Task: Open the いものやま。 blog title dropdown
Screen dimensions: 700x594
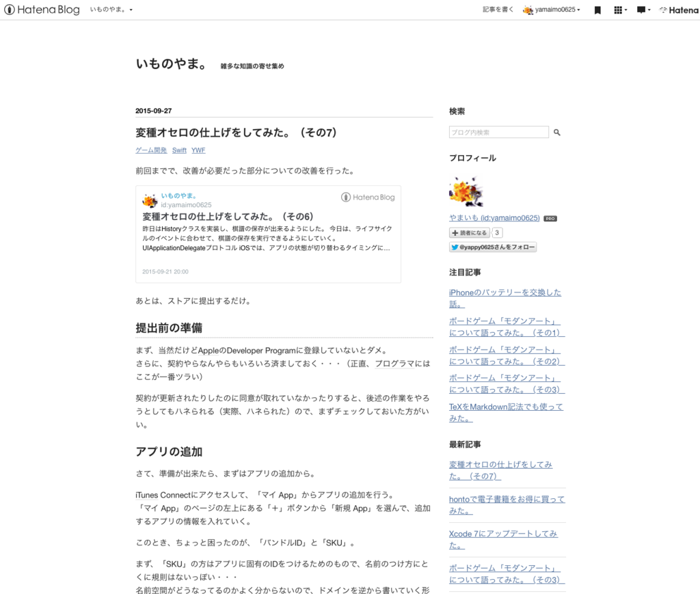Action: pos(113,10)
